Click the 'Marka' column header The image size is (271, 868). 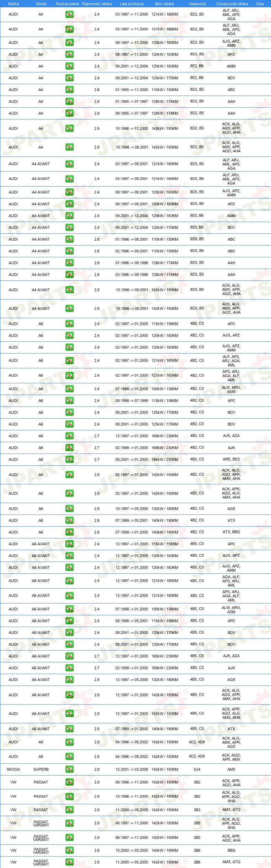point(14,4)
